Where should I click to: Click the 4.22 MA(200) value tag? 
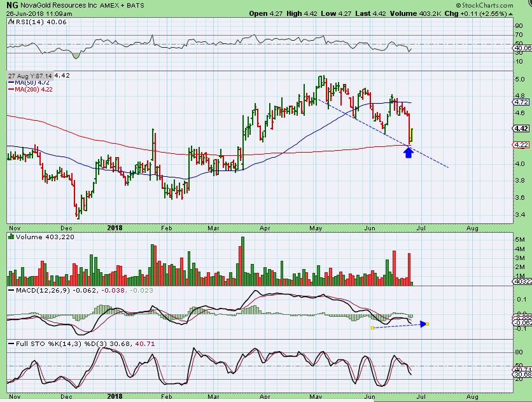coord(522,145)
